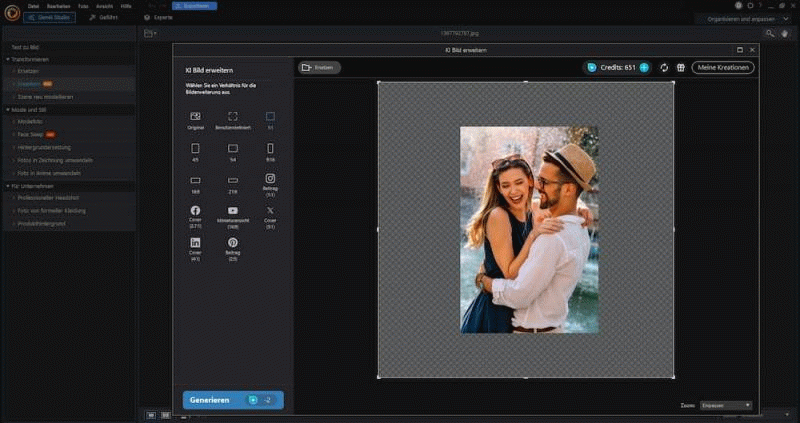
Task: Click the Generieren button
Action: pos(233,400)
